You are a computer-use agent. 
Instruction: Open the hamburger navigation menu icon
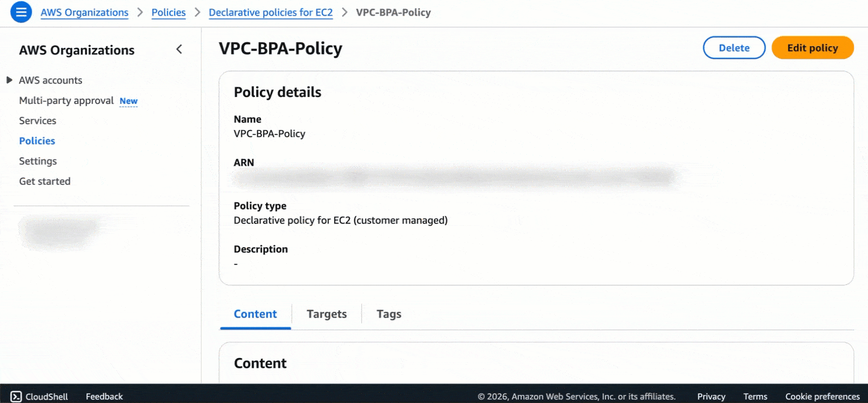point(21,12)
